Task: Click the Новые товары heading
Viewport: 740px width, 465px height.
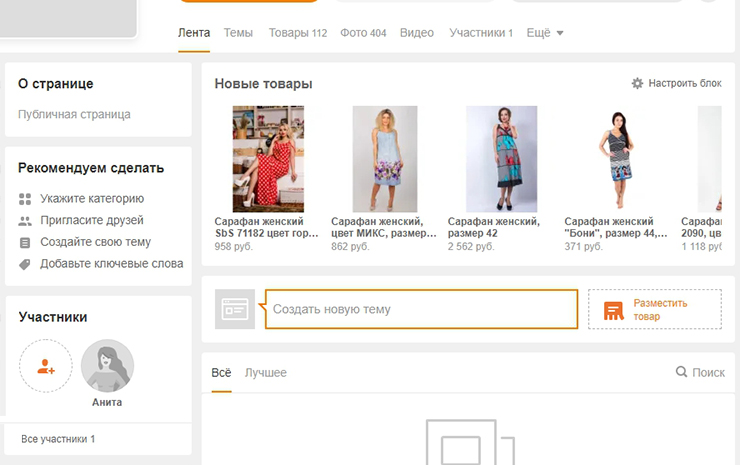Action: [x=263, y=84]
